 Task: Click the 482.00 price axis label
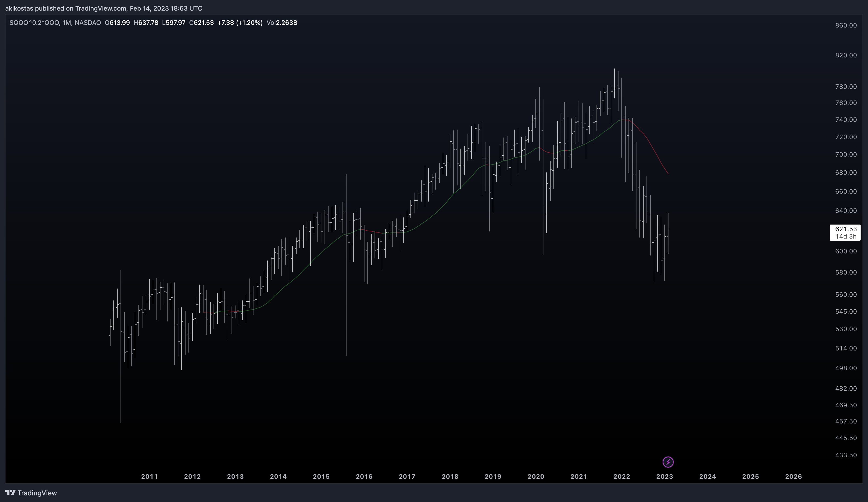pyautogui.click(x=846, y=388)
